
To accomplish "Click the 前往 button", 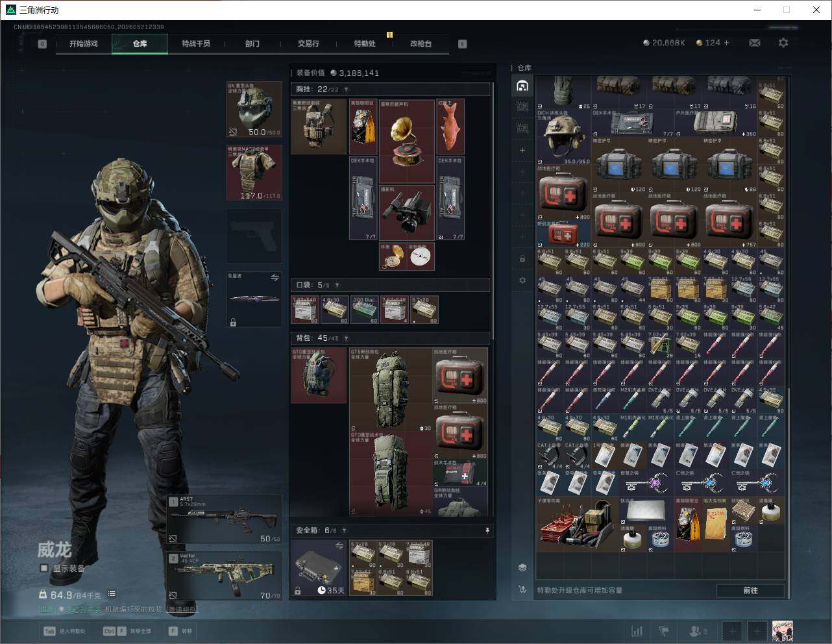I will 750,590.
